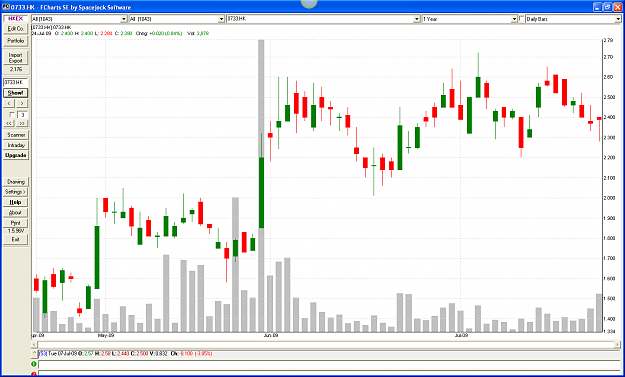625x377 pixels.
Task: Jump forward with the double right arrow
Action: [22, 124]
